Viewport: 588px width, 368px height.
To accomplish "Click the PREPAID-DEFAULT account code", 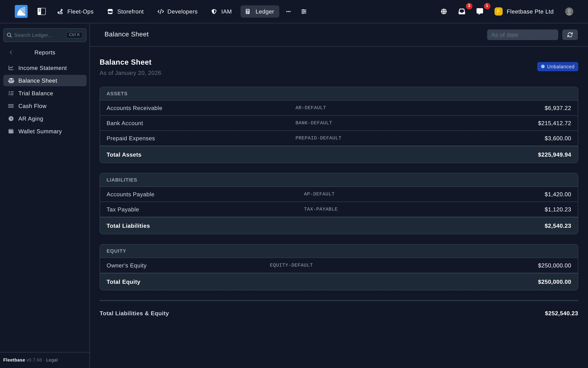I will [x=318, y=138].
